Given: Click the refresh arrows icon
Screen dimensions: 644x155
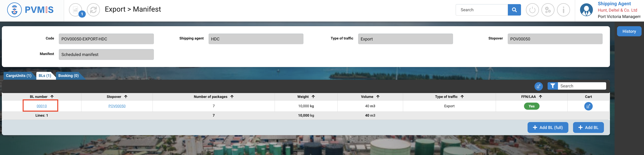Looking at the screenshot, I should click(x=93, y=10).
